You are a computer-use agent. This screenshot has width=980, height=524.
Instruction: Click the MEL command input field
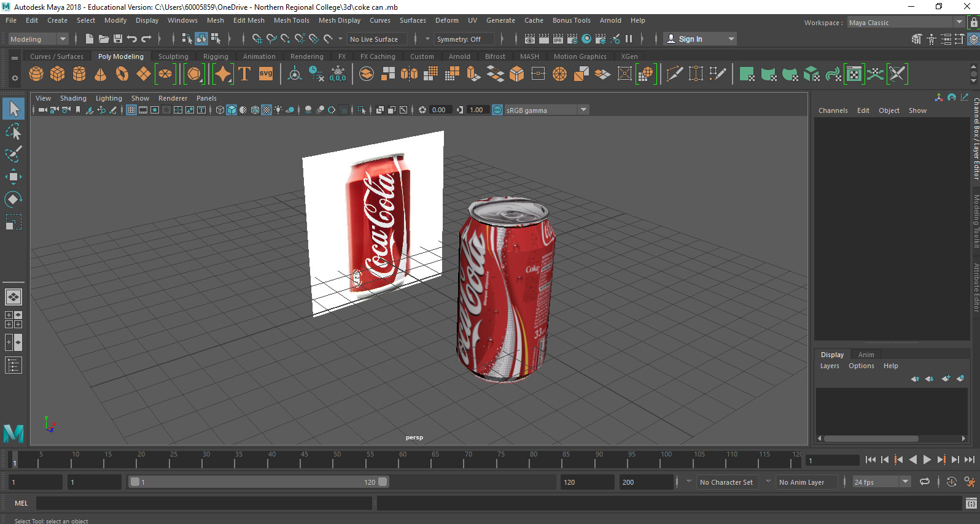204,503
